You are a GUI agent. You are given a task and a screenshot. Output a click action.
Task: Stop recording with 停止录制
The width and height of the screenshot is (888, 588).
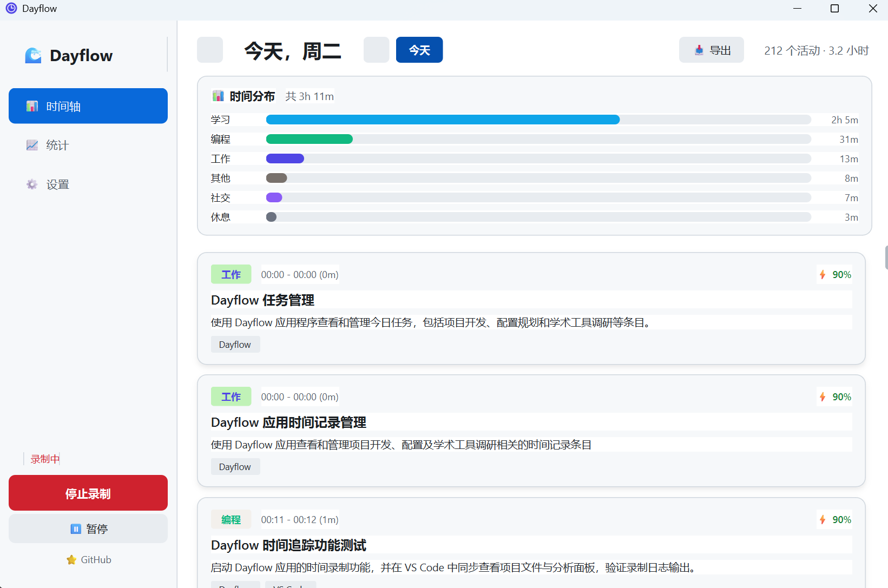click(x=88, y=493)
